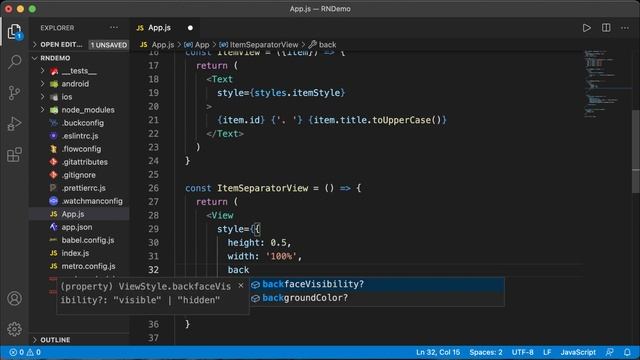
Task: Change indentation via Spaces: 2
Action: (486, 352)
